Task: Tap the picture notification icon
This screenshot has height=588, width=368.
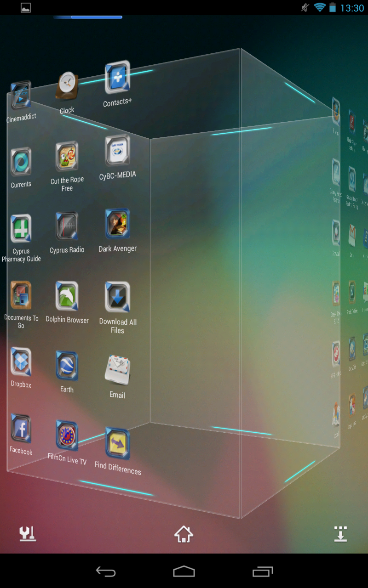Action: coord(26,7)
